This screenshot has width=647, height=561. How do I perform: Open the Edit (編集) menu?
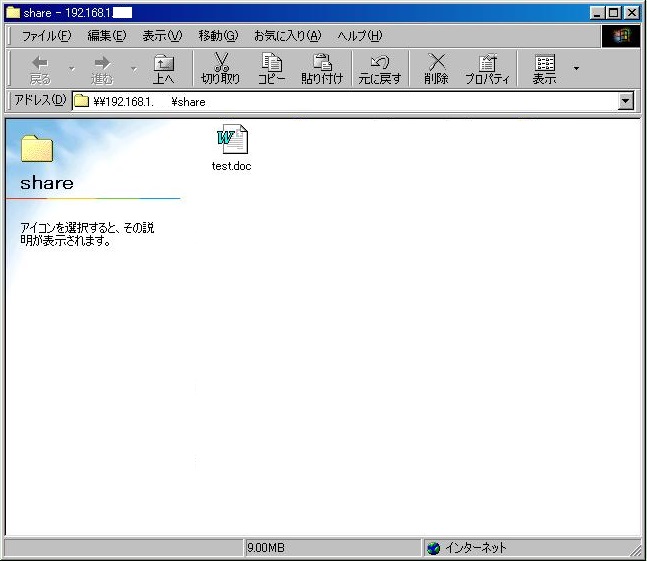[106, 36]
